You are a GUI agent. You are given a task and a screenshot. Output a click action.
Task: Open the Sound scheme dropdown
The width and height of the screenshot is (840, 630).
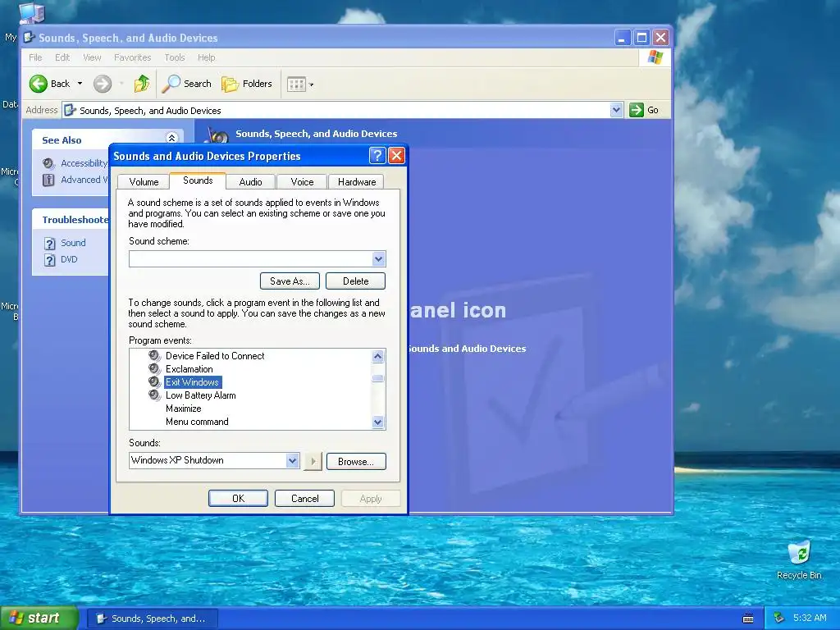coord(379,259)
